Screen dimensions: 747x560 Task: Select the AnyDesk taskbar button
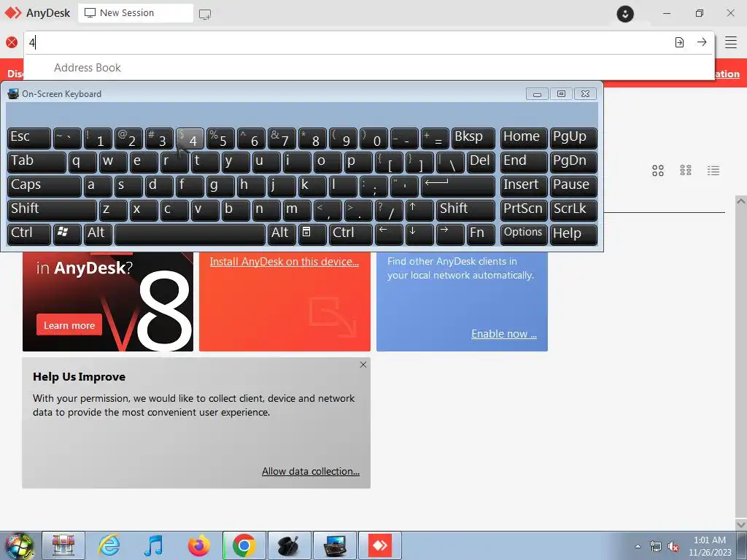point(379,545)
